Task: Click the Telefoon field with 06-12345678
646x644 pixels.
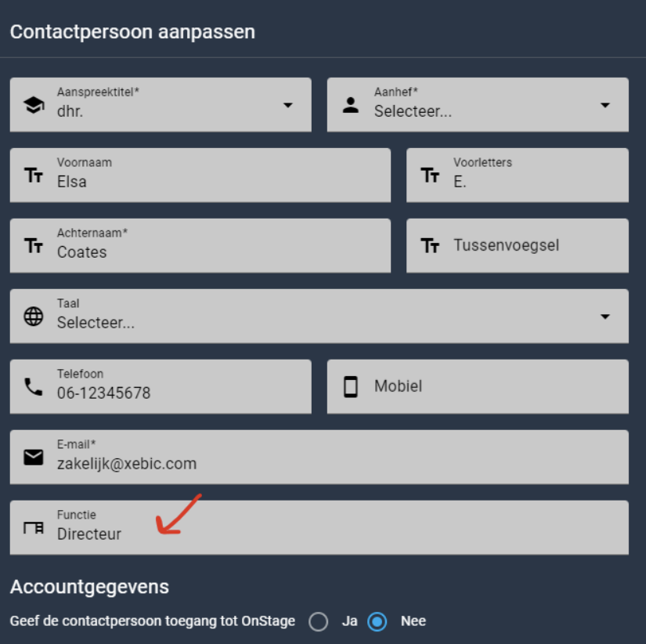Action: [x=161, y=387]
